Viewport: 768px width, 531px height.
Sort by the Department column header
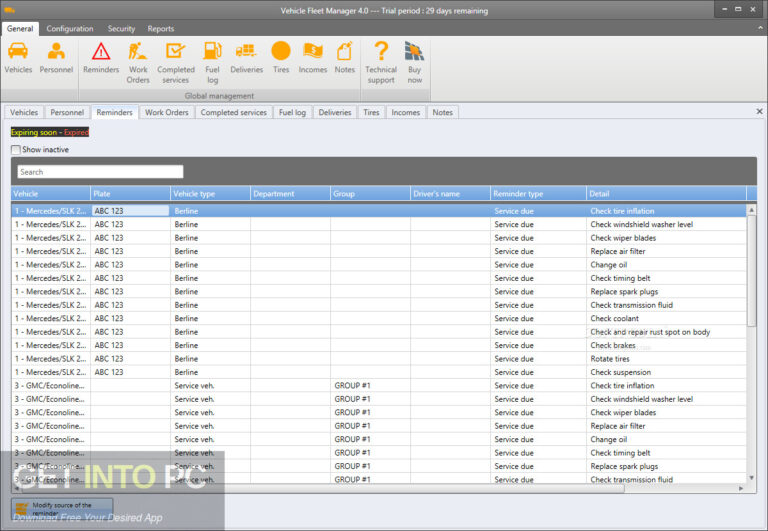[x=290, y=193]
